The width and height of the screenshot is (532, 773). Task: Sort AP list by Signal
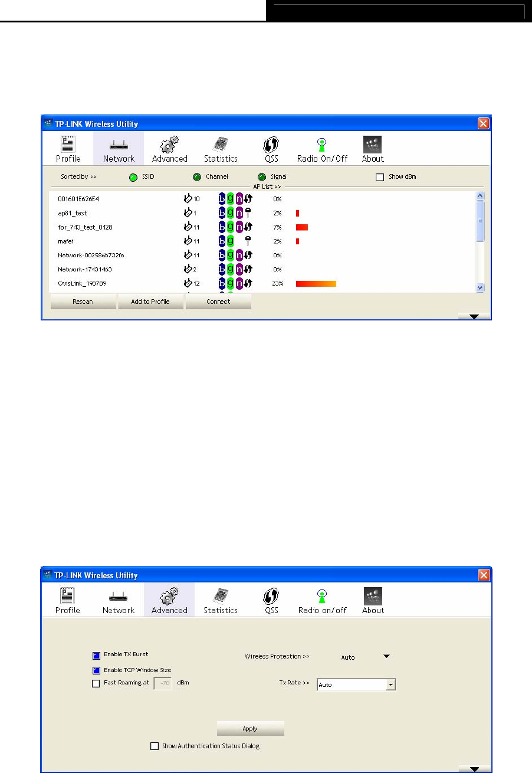[x=262, y=177]
